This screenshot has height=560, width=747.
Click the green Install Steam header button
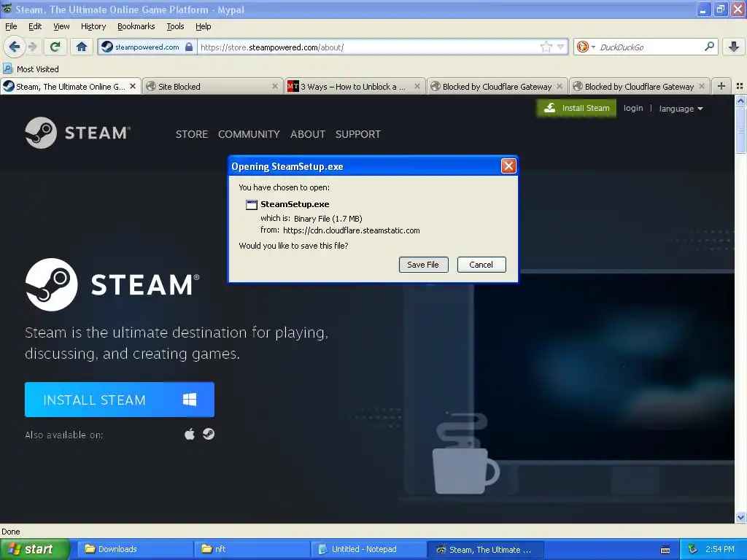point(576,108)
